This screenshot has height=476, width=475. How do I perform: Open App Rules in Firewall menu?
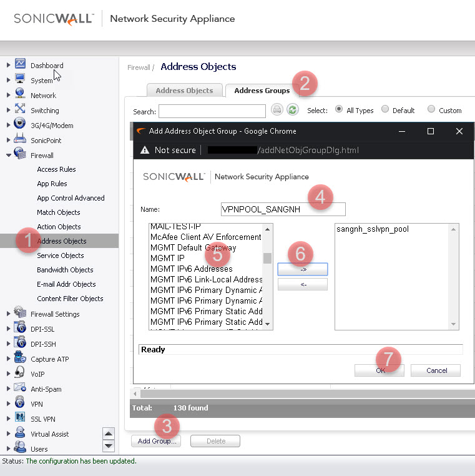point(52,184)
